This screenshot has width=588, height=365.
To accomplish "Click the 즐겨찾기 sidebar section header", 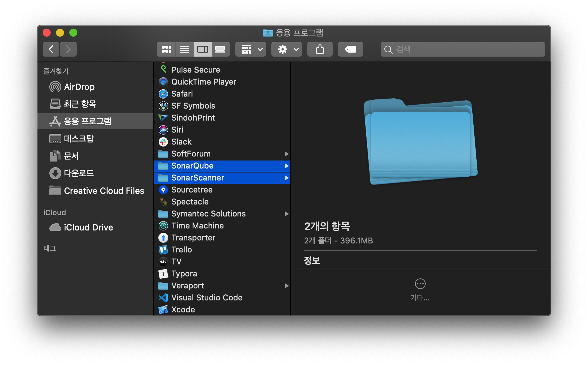I will coord(56,71).
